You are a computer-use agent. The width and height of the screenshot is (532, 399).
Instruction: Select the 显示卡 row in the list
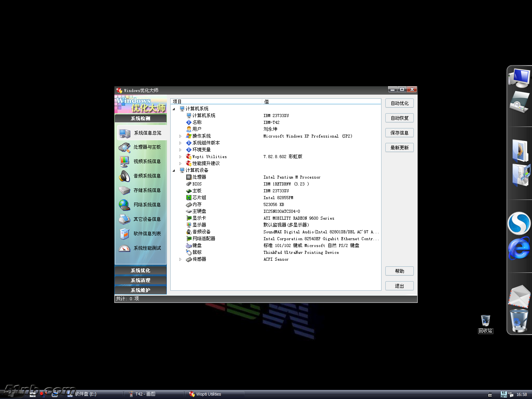pyautogui.click(x=199, y=218)
